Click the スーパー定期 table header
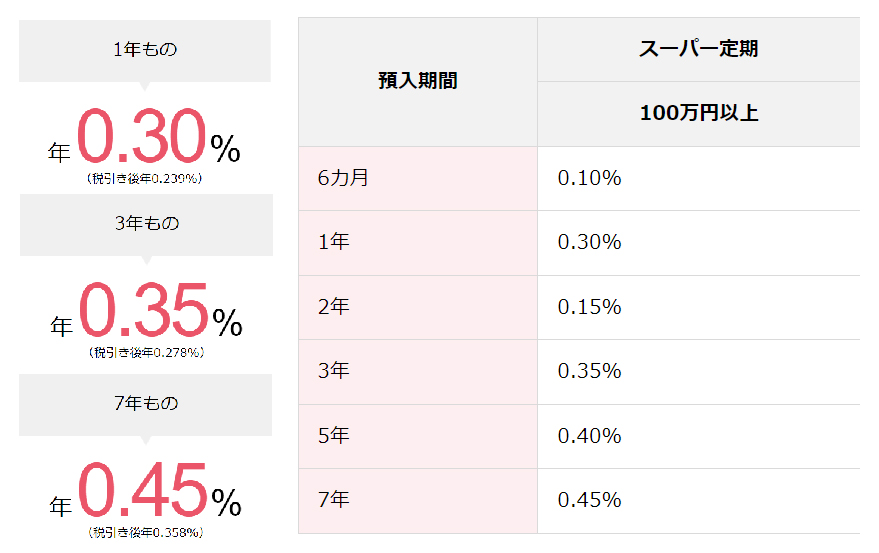This screenshot has width=879, height=553. (698, 49)
